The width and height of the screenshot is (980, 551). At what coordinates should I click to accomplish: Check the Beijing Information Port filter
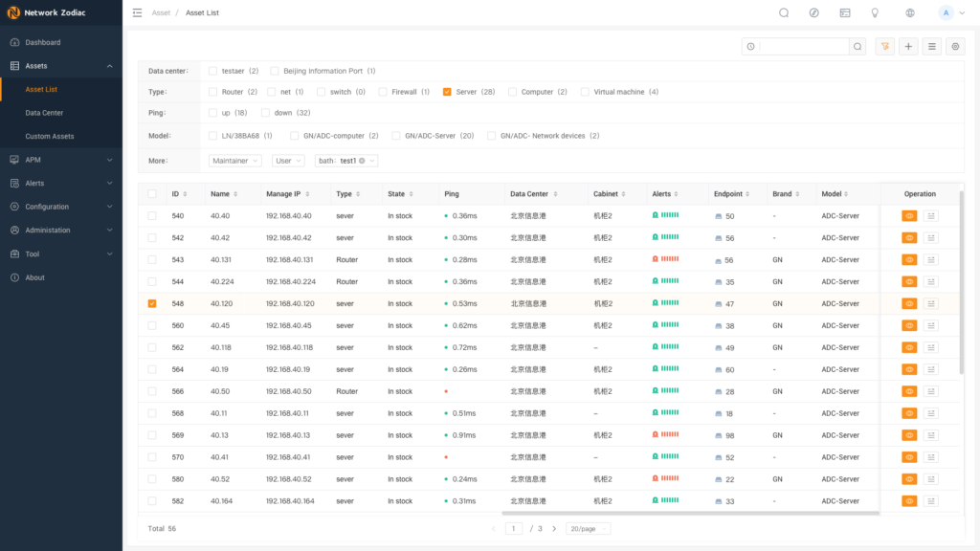tap(275, 71)
